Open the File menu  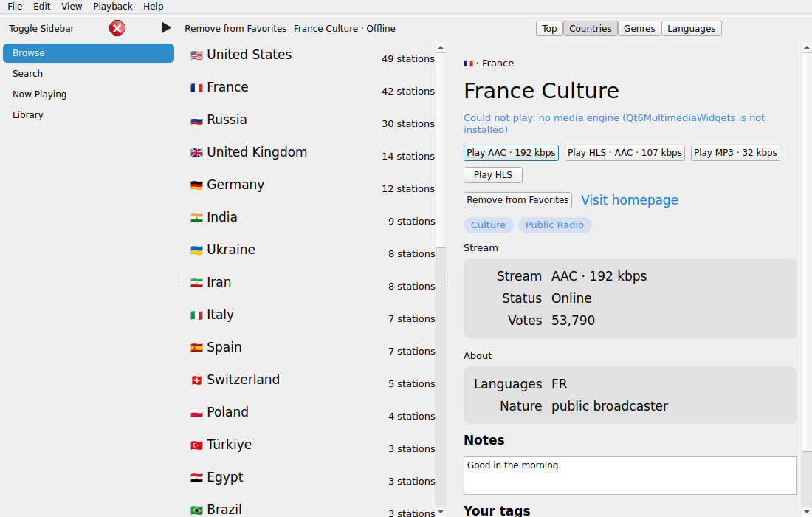(x=15, y=6)
